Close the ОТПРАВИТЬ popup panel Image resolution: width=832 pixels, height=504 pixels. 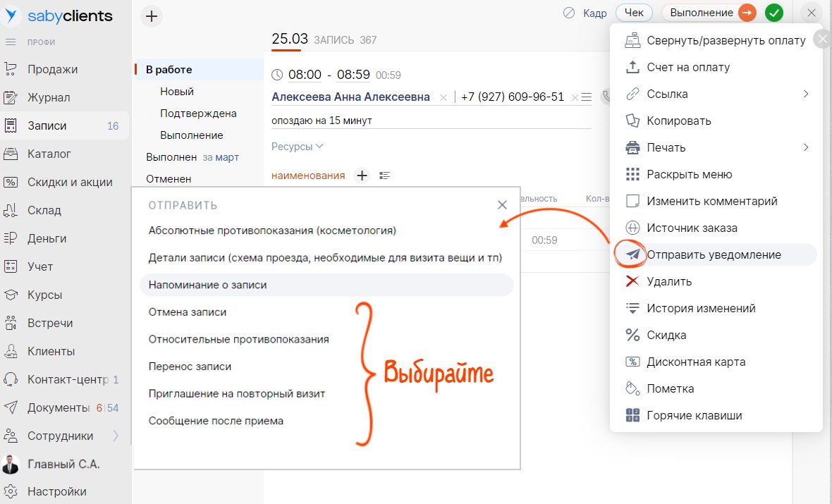pos(502,205)
